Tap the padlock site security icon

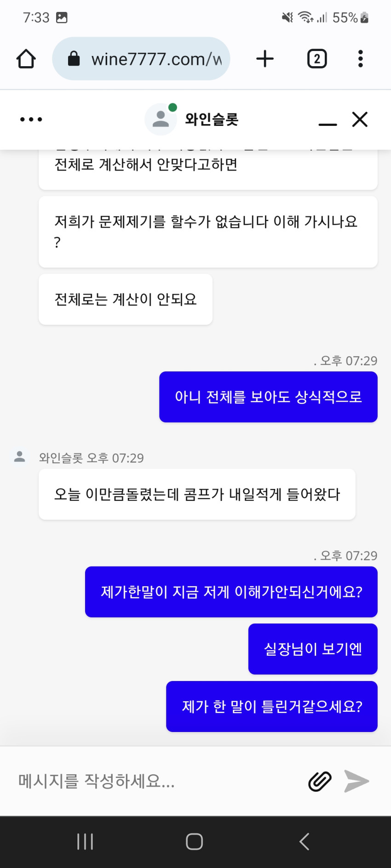click(x=74, y=59)
